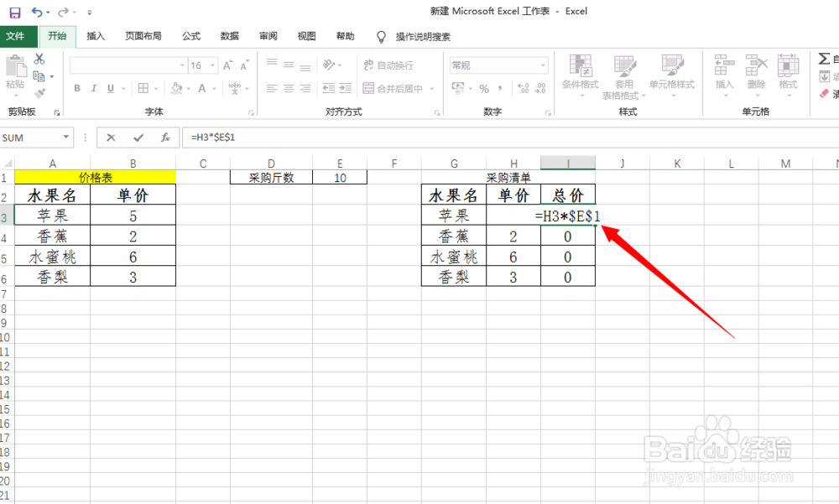Click the decrease decimal icon

pyautogui.click(x=540, y=89)
